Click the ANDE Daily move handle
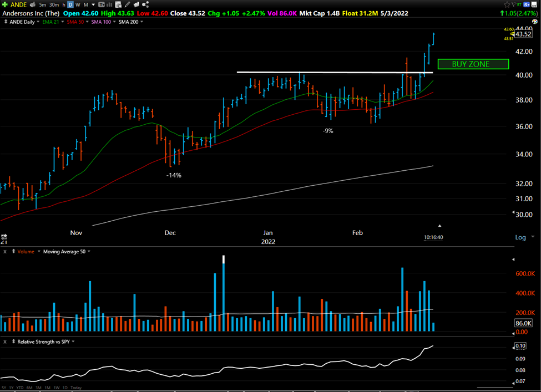The height and width of the screenshot is (392, 541). tap(6, 22)
